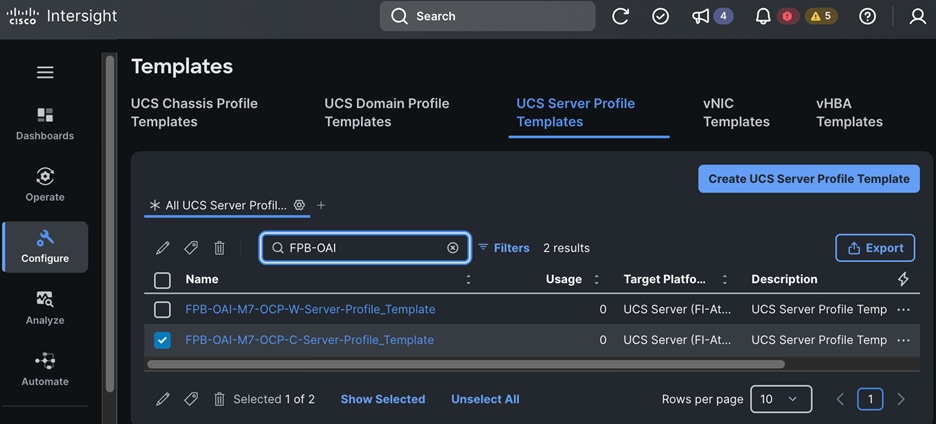Open the Rows per page dropdown

(x=781, y=399)
